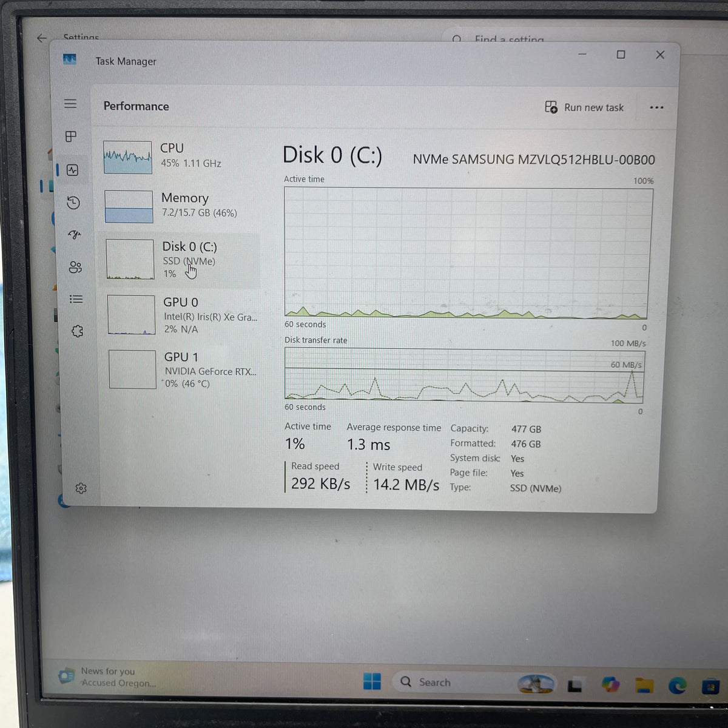Open the Task Manager hamburger navigation menu
The height and width of the screenshot is (728, 728).
tap(70, 104)
